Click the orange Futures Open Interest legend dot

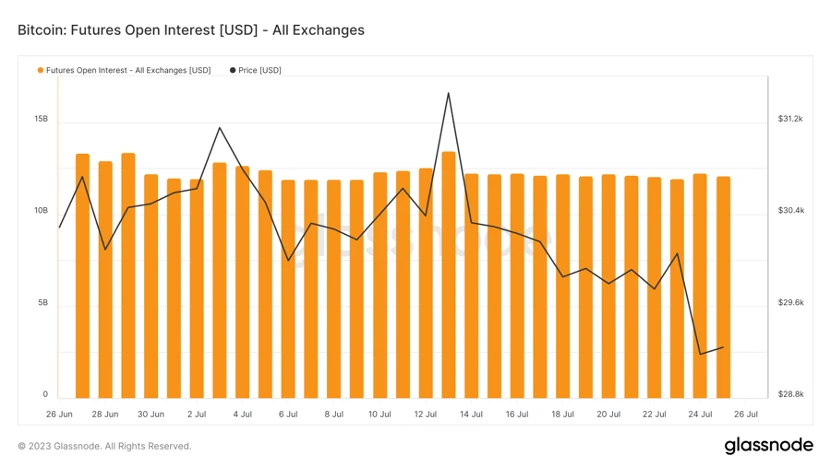[40, 71]
